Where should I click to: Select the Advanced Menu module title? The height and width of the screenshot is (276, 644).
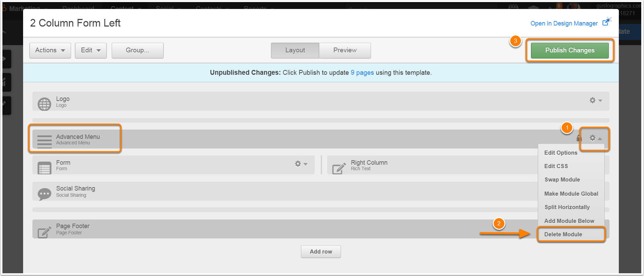78,137
